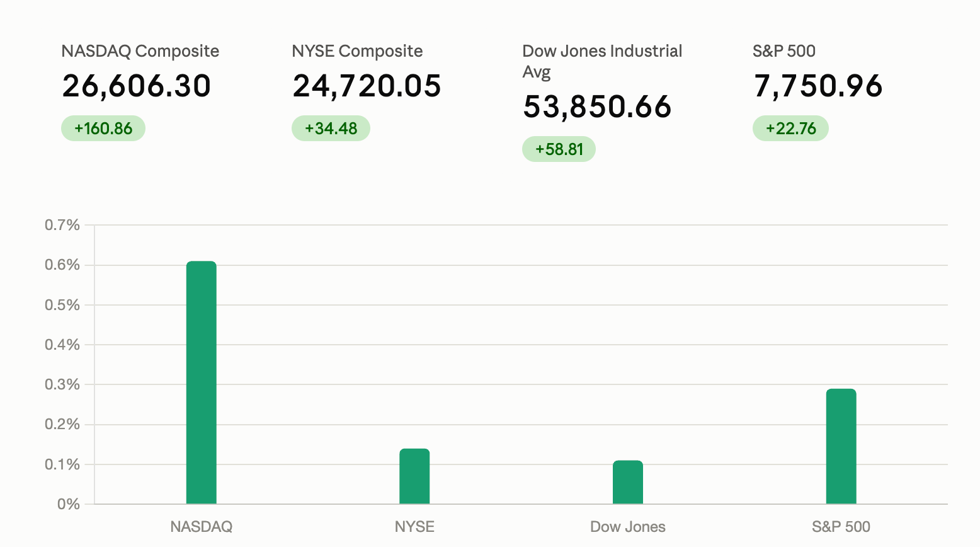
Task: Click the +22.76 change badge
Action: tap(790, 129)
